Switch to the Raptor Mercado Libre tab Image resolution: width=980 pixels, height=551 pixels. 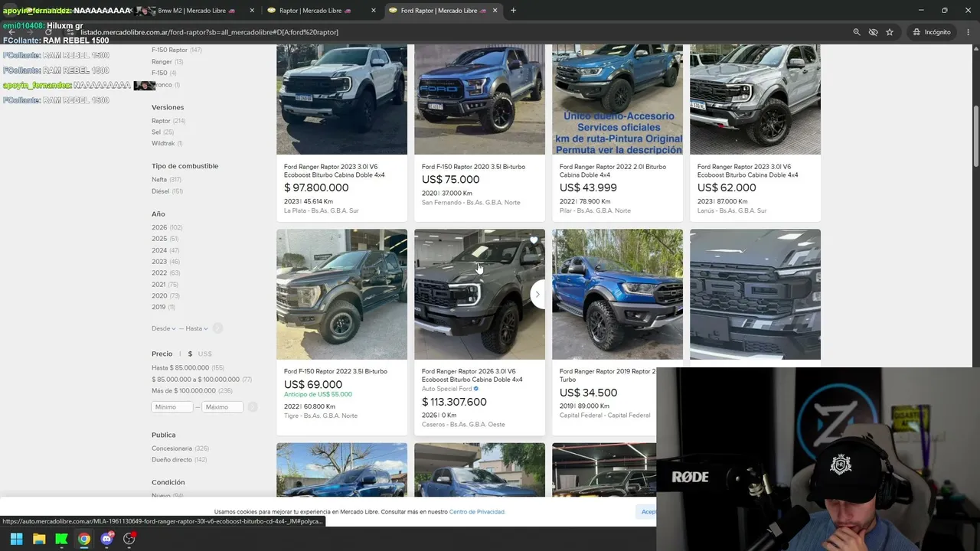click(x=322, y=11)
